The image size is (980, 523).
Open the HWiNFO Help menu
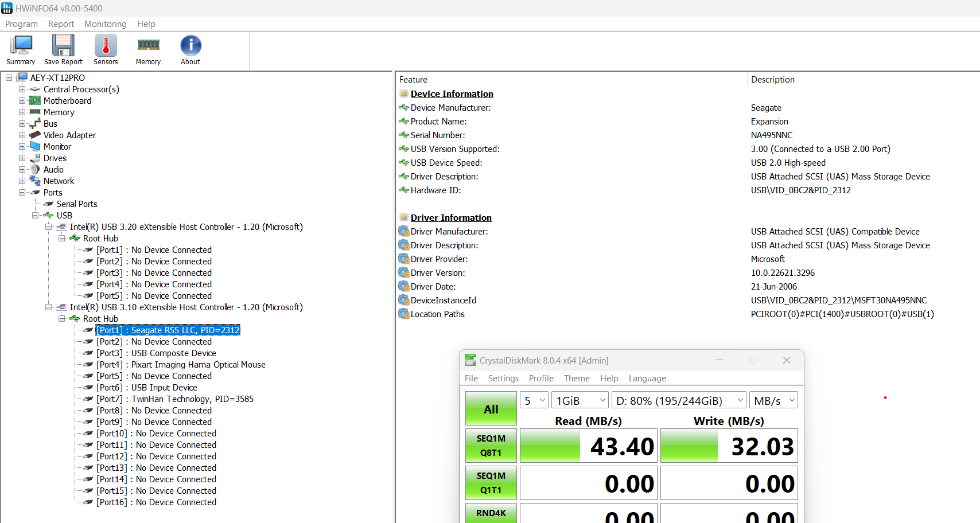click(146, 24)
